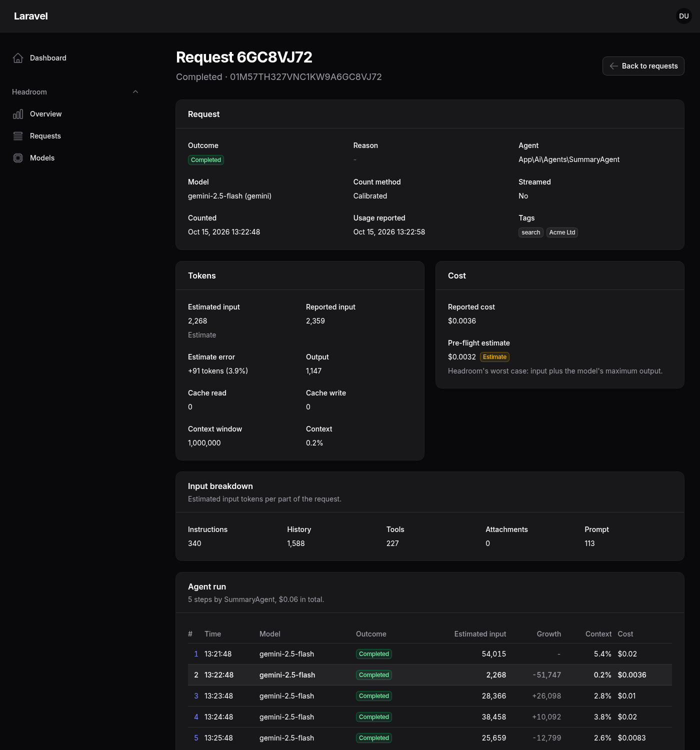700x750 pixels.
Task: Click the Models chip icon
Action: point(18,158)
